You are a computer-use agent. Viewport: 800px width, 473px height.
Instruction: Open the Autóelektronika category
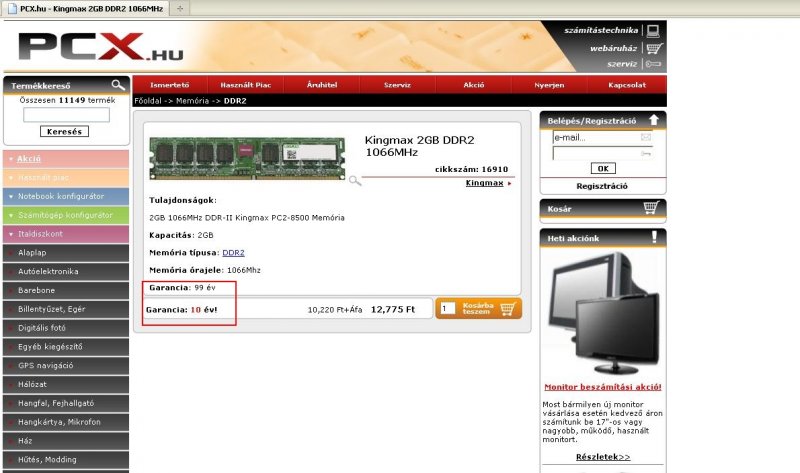tap(66, 271)
